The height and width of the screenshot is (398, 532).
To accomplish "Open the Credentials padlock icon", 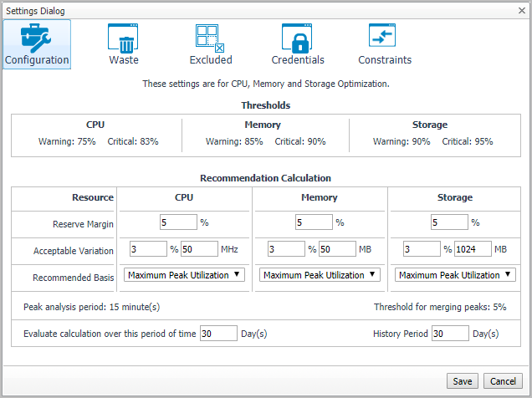I will pos(297,36).
